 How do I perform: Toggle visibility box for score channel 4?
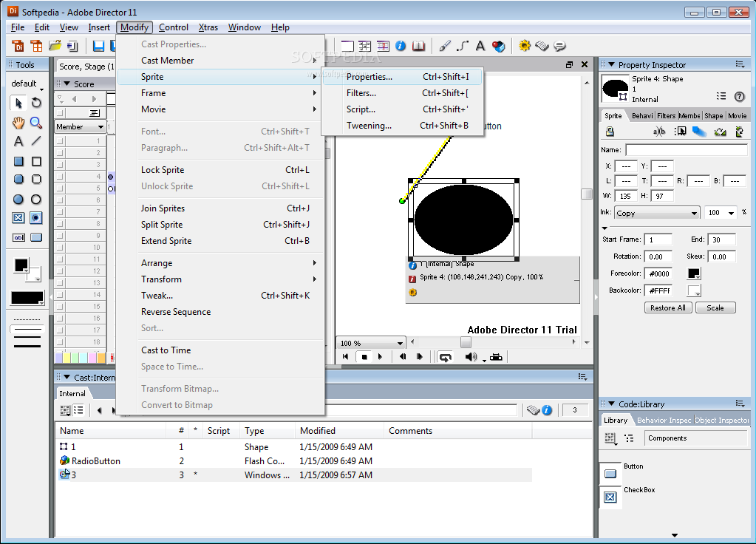point(60,177)
